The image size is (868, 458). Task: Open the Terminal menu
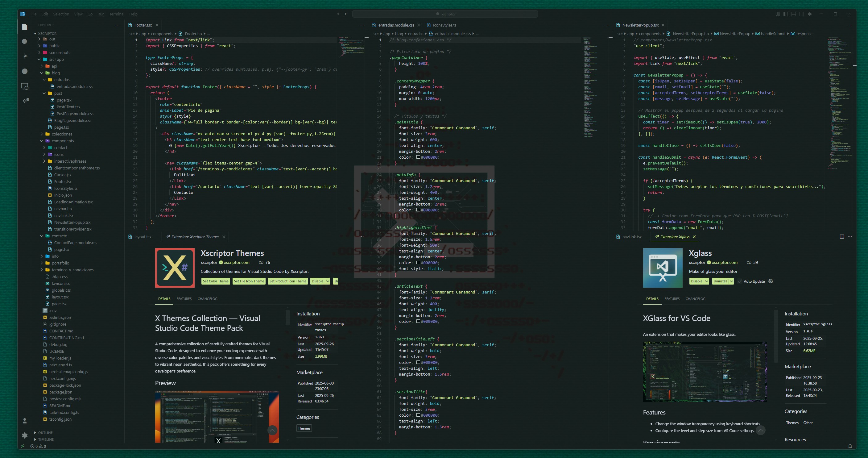click(x=117, y=14)
